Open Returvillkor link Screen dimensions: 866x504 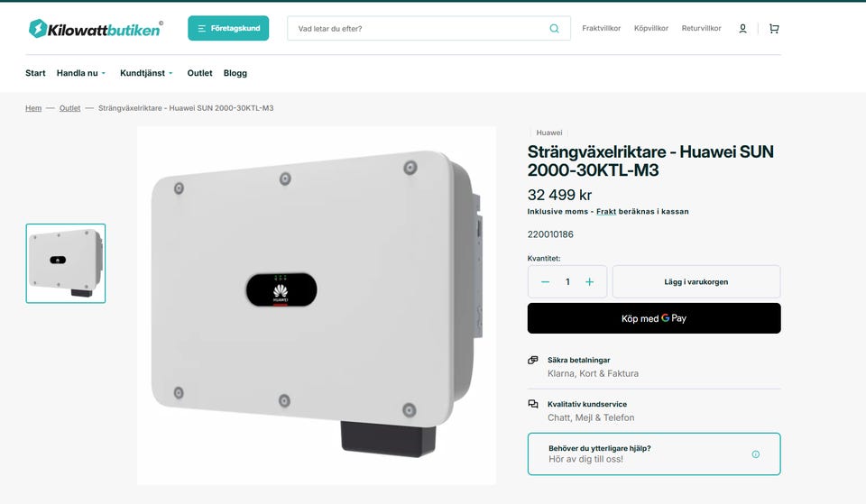tap(702, 28)
